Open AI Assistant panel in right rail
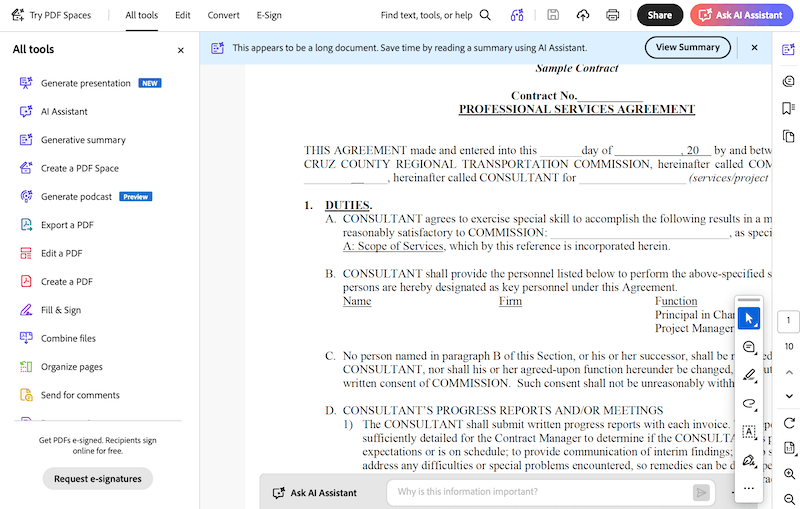 coord(788,49)
